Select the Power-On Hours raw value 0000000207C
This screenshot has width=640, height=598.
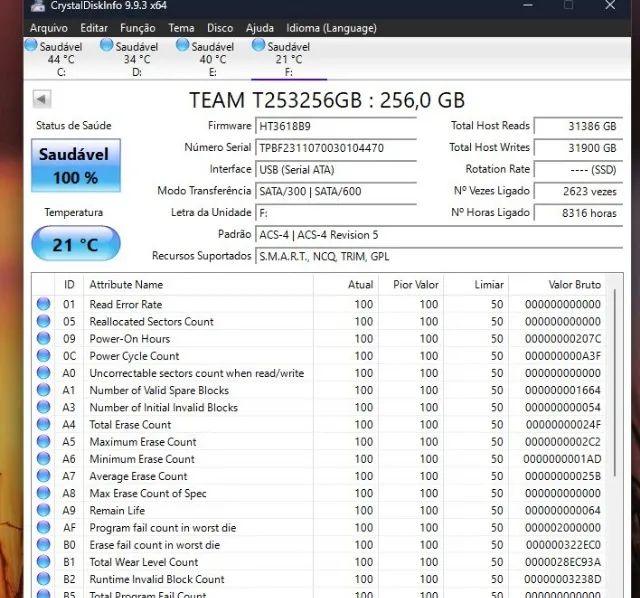tap(563, 338)
